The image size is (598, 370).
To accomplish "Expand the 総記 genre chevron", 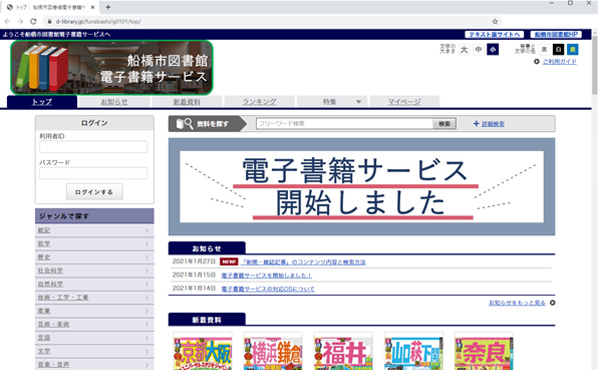I will (147, 230).
